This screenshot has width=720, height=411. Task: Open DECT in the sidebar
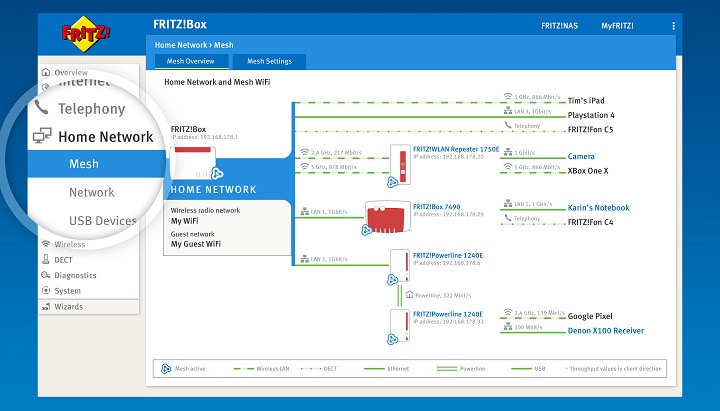click(63, 260)
